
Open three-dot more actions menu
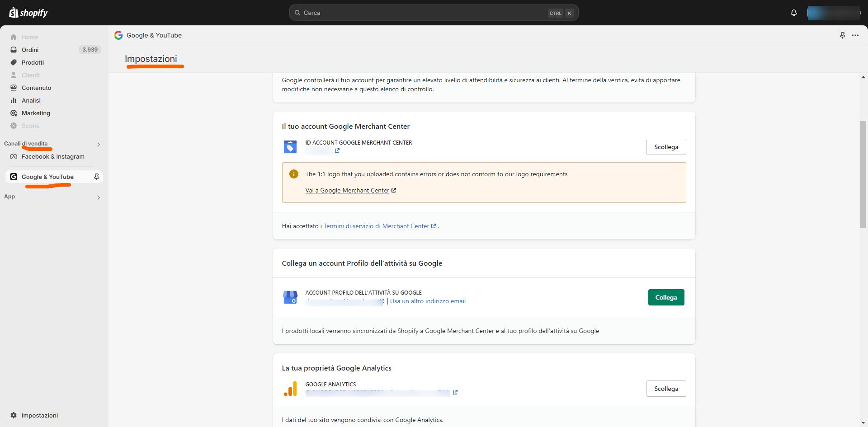pyautogui.click(x=855, y=35)
